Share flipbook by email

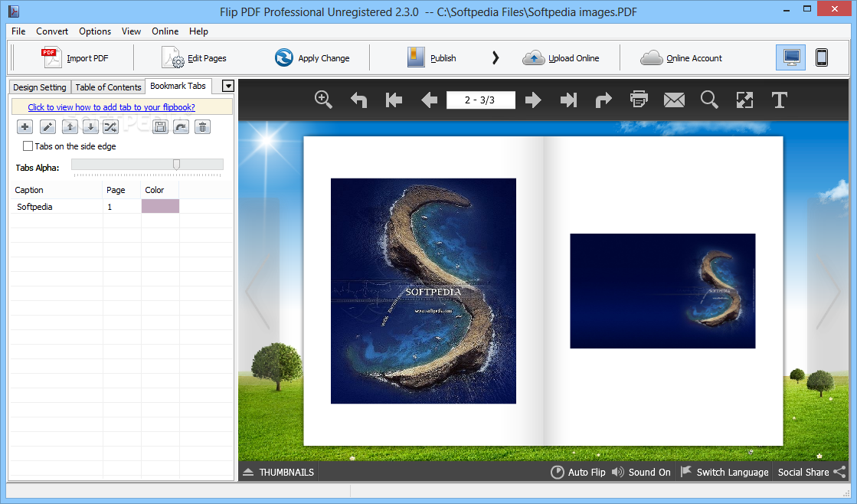pyautogui.click(x=674, y=100)
